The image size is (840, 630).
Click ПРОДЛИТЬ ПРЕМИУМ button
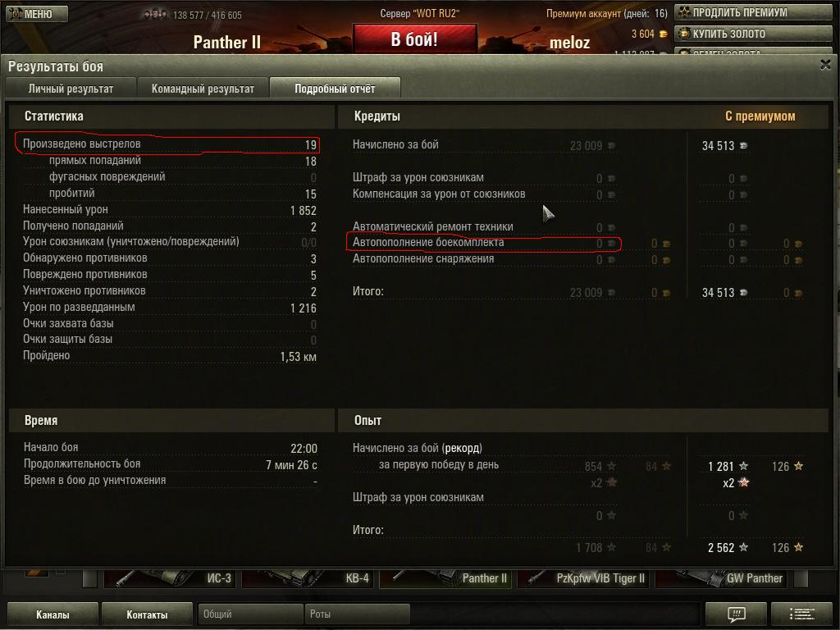tap(753, 12)
